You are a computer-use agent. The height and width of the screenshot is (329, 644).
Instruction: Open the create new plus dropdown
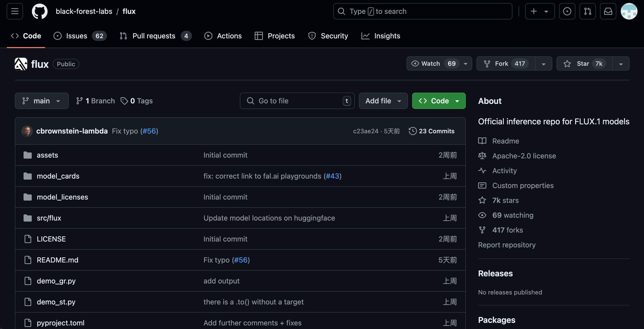click(540, 11)
